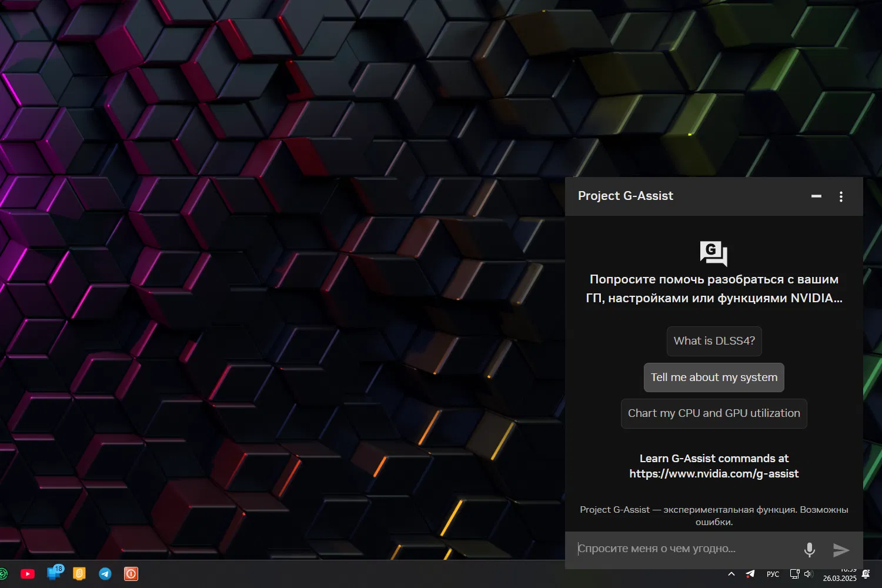882x588 pixels.
Task: Open the green circular taskbar app
Action: [x=3, y=574]
